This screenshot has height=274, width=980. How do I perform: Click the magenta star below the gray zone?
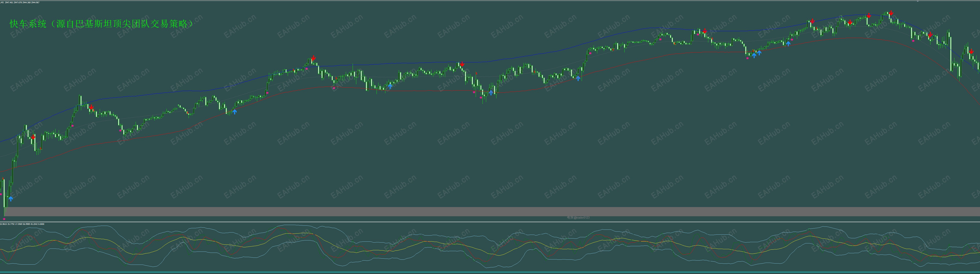[x=4, y=219]
